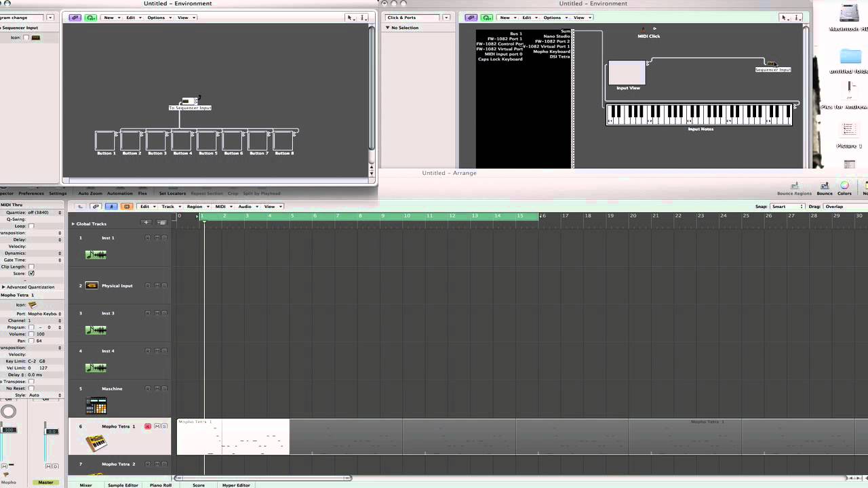Select the Sequencer Input object in right Environment
The width and height of the screenshot is (868, 488).
tap(772, 66)
